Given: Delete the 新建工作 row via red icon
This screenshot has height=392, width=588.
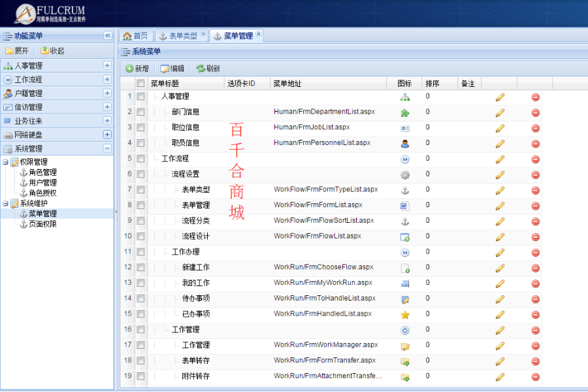Looking at the screenshot, I should tap(536, 269).
